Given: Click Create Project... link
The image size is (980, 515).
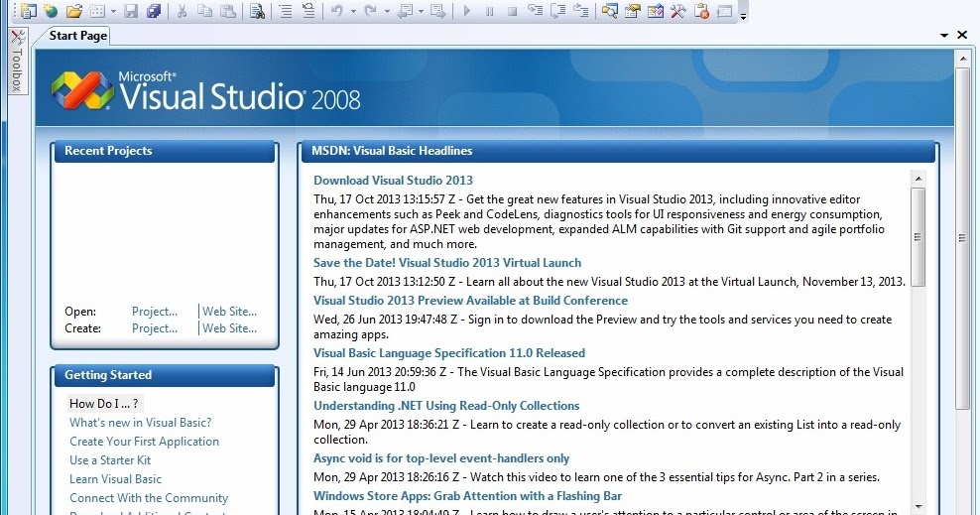Looking at the screenshot, I should point(155,328).
